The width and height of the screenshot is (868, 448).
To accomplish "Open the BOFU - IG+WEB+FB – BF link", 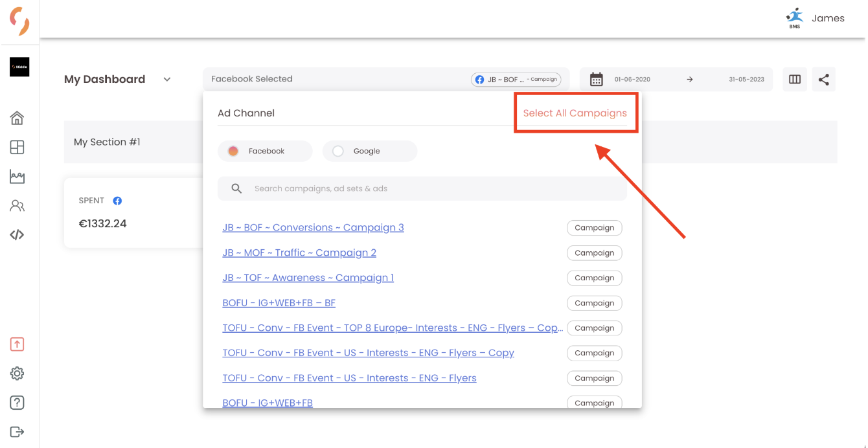I will pos(279,303).
